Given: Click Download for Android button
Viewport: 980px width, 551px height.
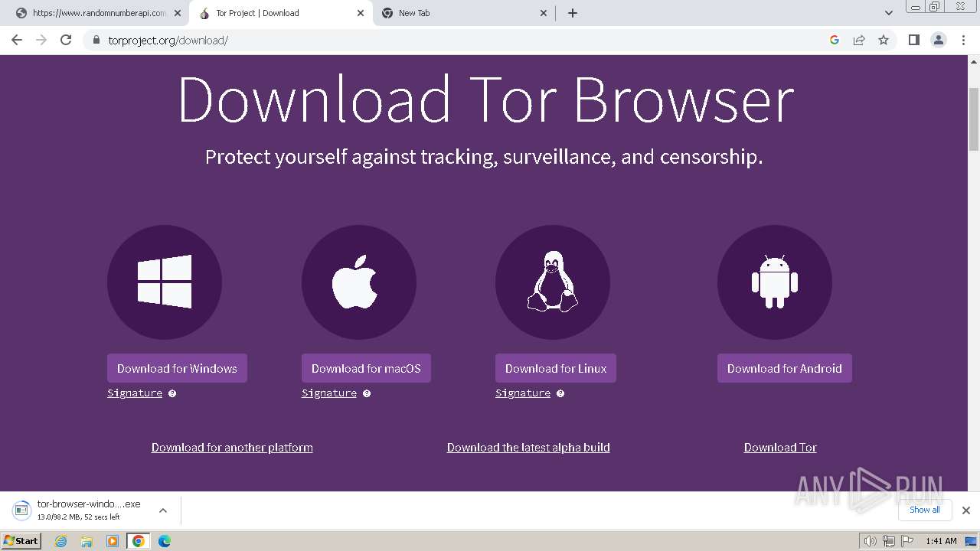Looking at the screenshot, I should 784,368.
